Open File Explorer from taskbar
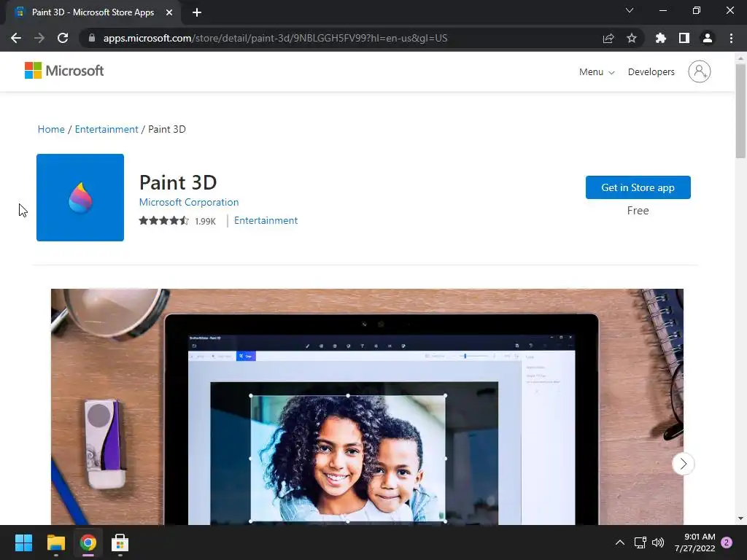The image size is (747, 560). coord(55,542)
